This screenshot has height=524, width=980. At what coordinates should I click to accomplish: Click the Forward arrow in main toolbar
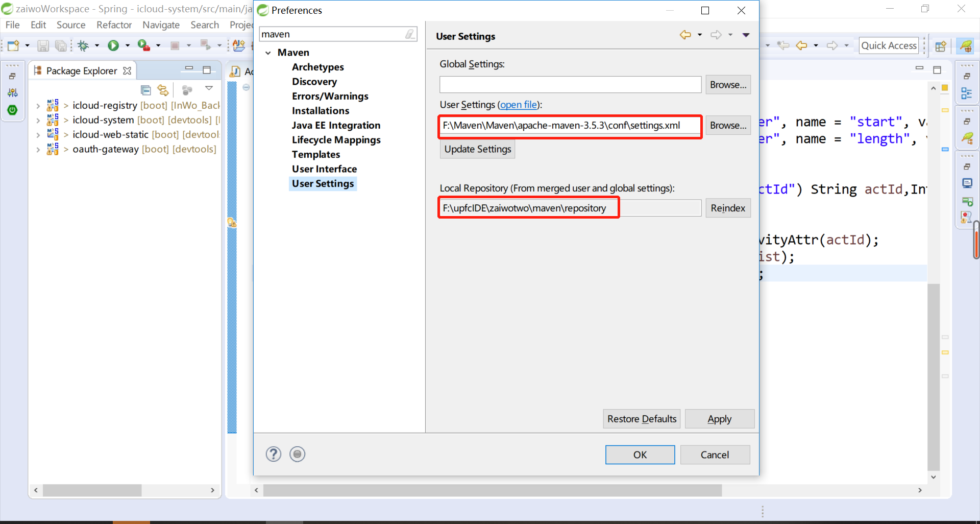pos(832,45)
